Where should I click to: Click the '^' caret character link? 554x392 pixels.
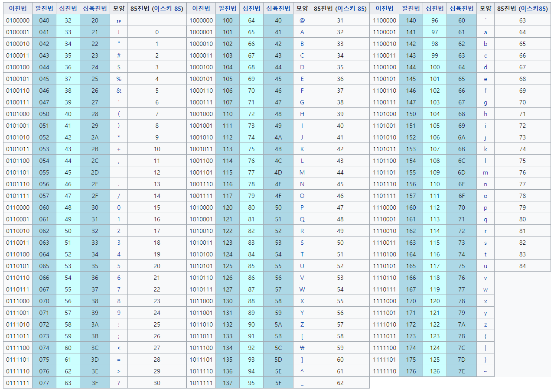pyautogui.click(x=302, y=371)
